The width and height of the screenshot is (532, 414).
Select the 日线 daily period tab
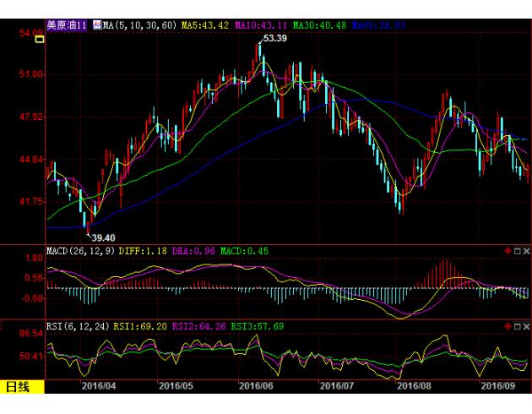(x=18, y=387)
